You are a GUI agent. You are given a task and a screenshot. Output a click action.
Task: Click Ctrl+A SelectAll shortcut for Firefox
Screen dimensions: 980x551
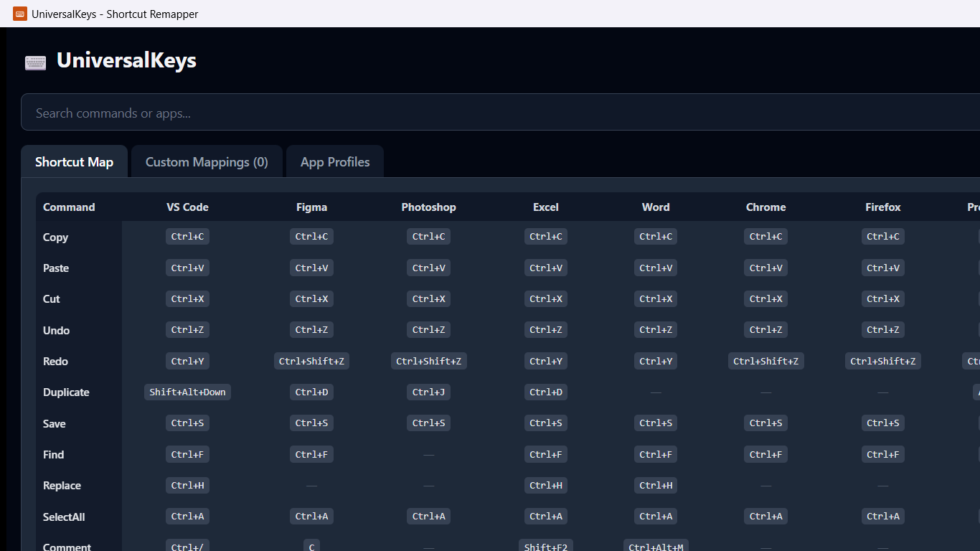(883, 517)
